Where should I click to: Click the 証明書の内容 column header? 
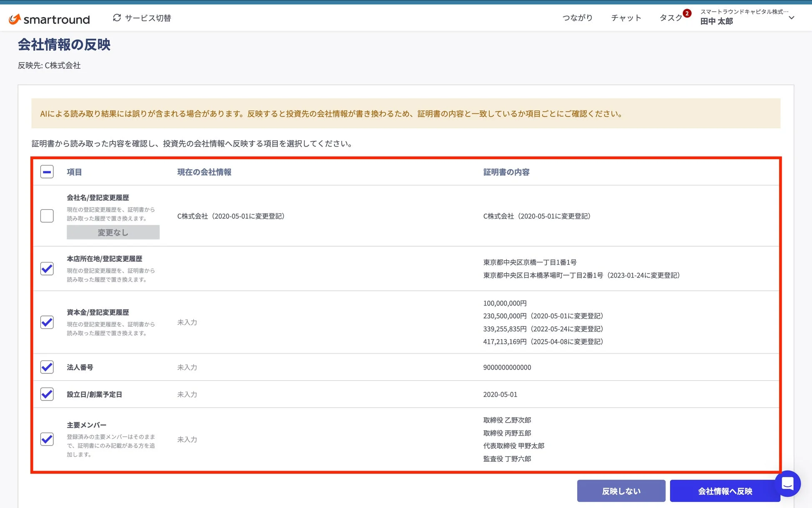coord(506,172)
